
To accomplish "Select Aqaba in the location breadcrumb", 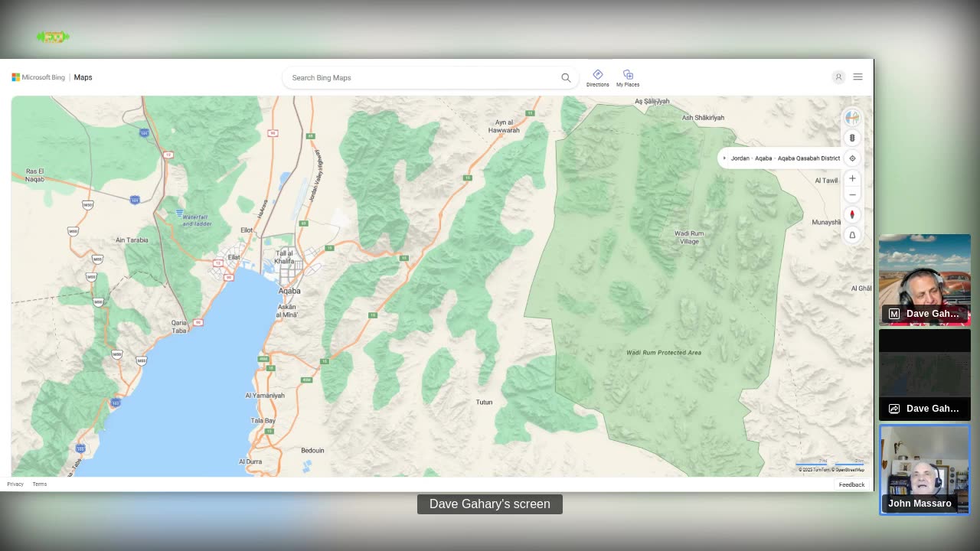I will tap(763, 158).
